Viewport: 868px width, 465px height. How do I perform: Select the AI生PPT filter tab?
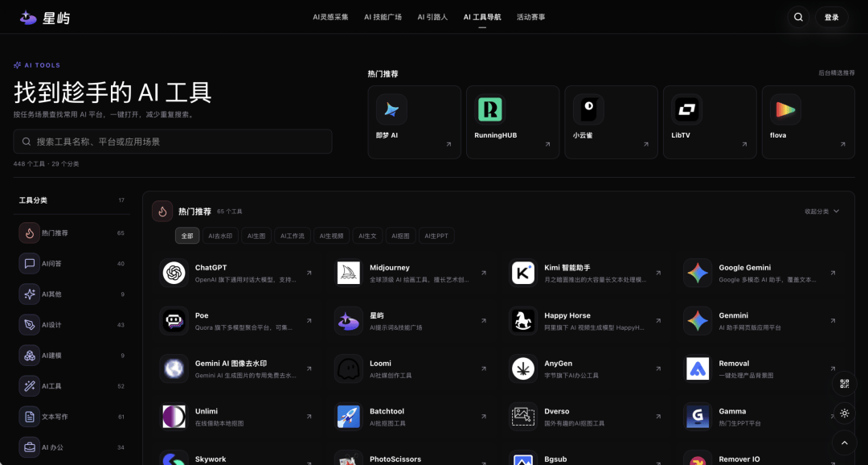[436, 236]
